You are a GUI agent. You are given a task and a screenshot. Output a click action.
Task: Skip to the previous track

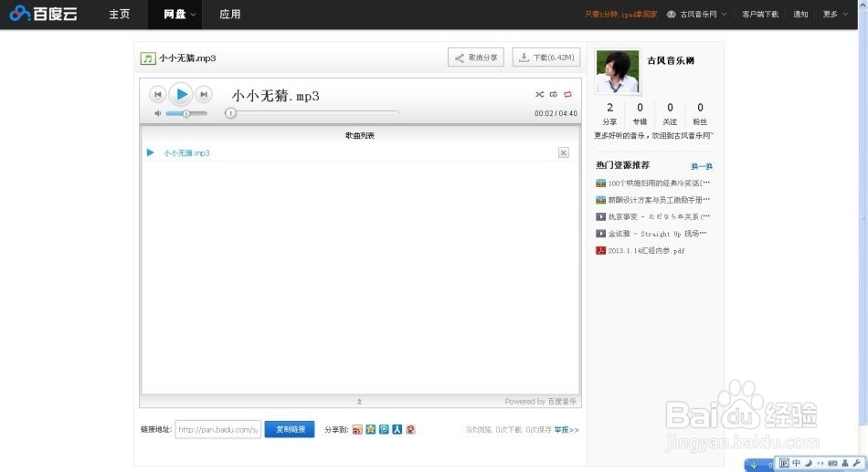point(158,95)
